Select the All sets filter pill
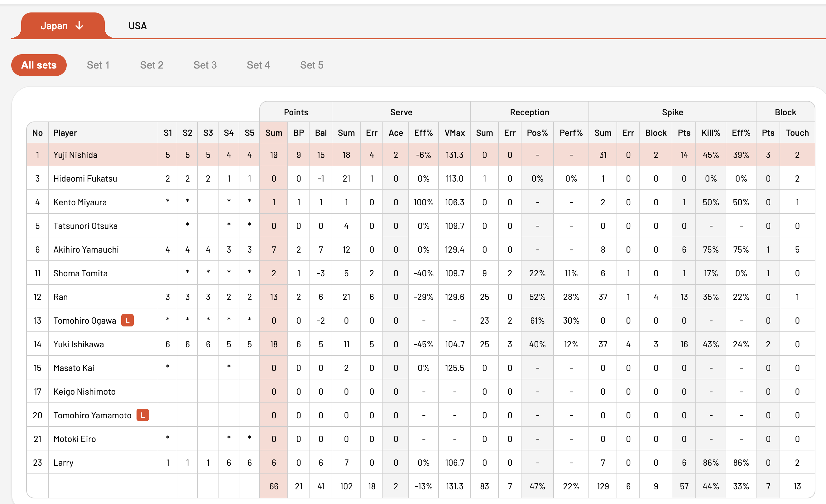Screen dimensions: 826x504 tap(39, 65)
